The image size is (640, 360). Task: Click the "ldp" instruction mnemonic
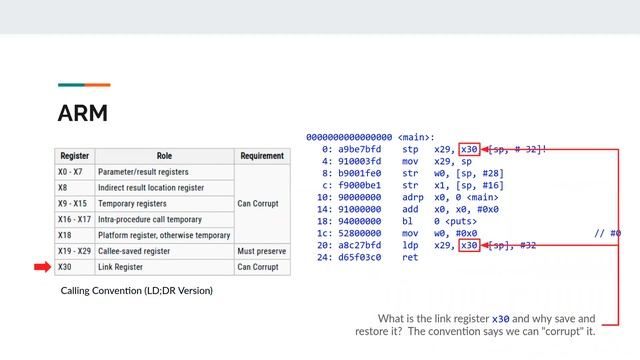410,245
